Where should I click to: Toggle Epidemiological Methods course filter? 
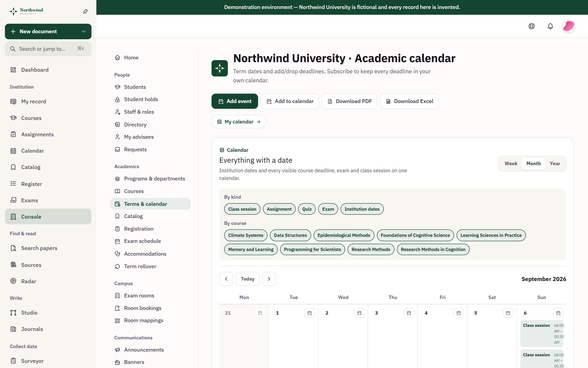pyautogui.click(x=344, y=235)
